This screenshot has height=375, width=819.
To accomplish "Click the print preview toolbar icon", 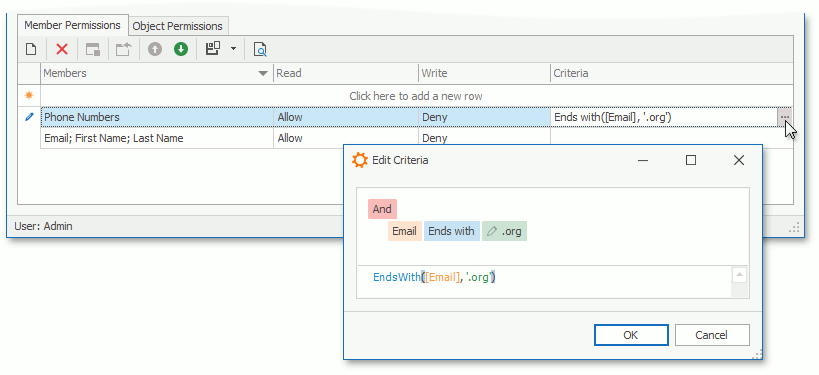I will [260, 50].
